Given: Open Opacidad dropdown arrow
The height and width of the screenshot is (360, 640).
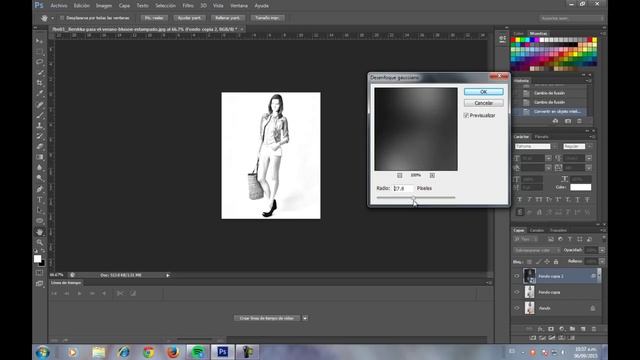Looking at the screenshot, I should [x=602, y=250].
